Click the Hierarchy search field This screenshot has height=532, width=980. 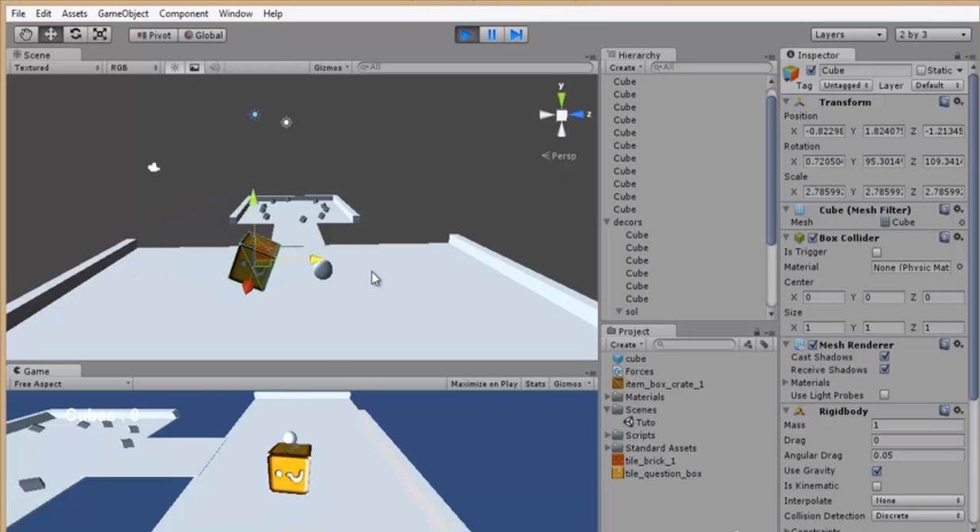[x=711, y=68]
